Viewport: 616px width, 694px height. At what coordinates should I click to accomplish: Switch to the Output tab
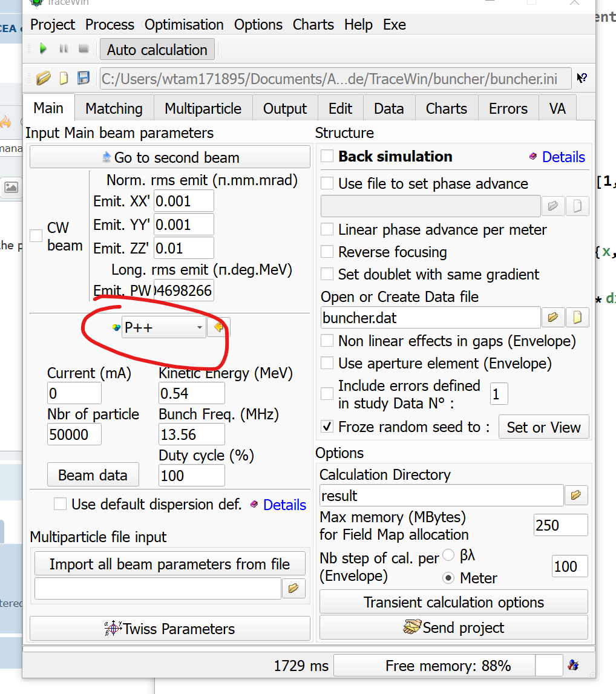pyautogui.click(x=285, y=108)
